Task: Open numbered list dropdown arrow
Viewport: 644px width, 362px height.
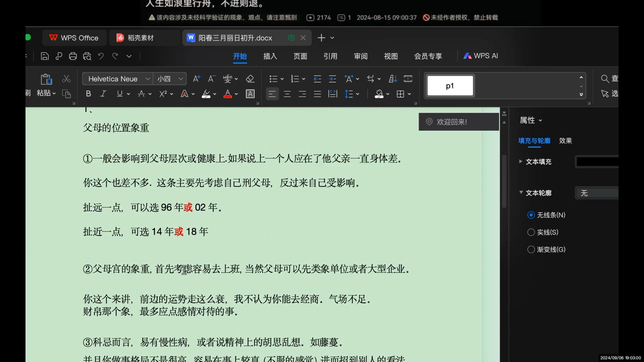Action: [x=304, y=79]
